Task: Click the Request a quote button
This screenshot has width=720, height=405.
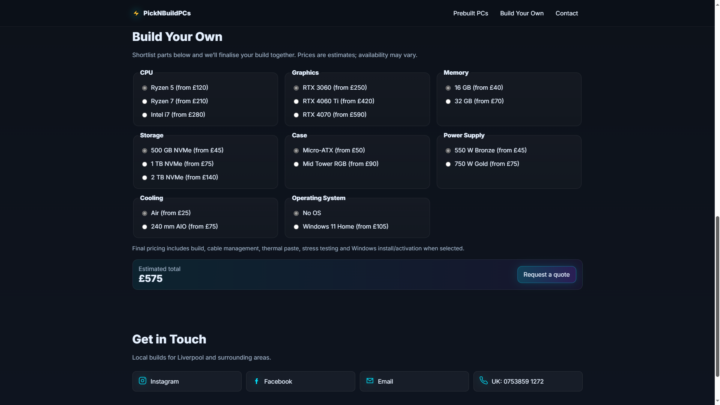Action: click(546, 274)
